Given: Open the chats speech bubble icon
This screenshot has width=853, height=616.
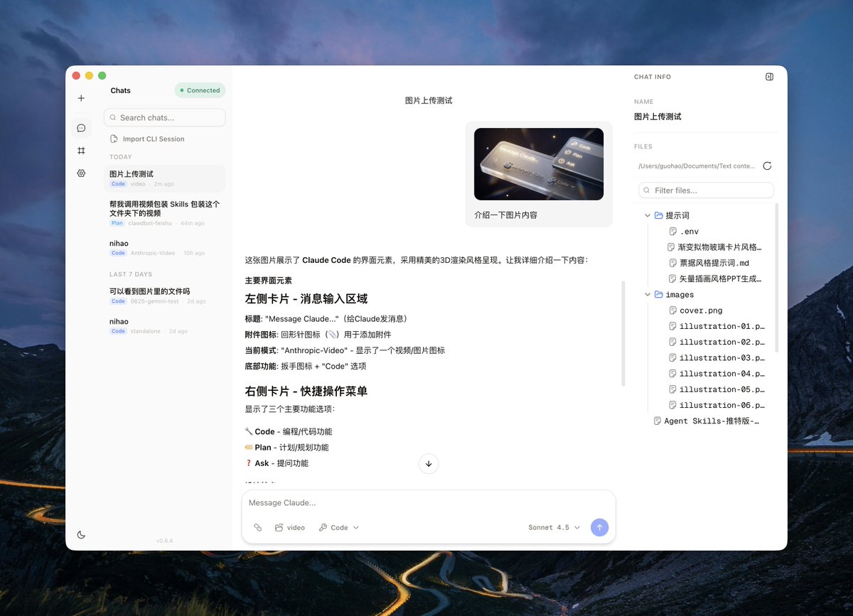Looking at the screenshot, I should [x=81, y=128].
